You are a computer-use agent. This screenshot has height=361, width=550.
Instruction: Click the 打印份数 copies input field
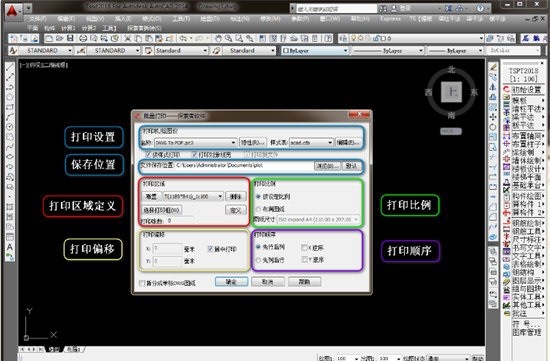(x=180, y=221)
